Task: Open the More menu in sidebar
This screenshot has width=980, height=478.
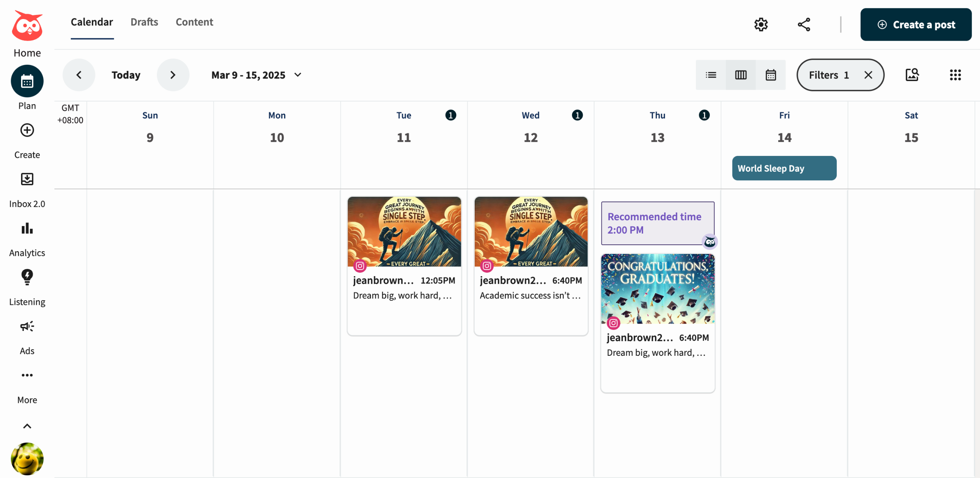Action: click(27, 375)
